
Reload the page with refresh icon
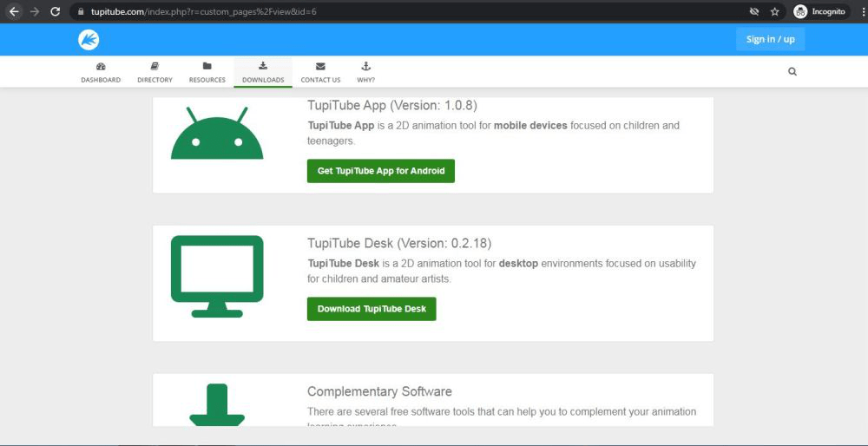[55, 11]
